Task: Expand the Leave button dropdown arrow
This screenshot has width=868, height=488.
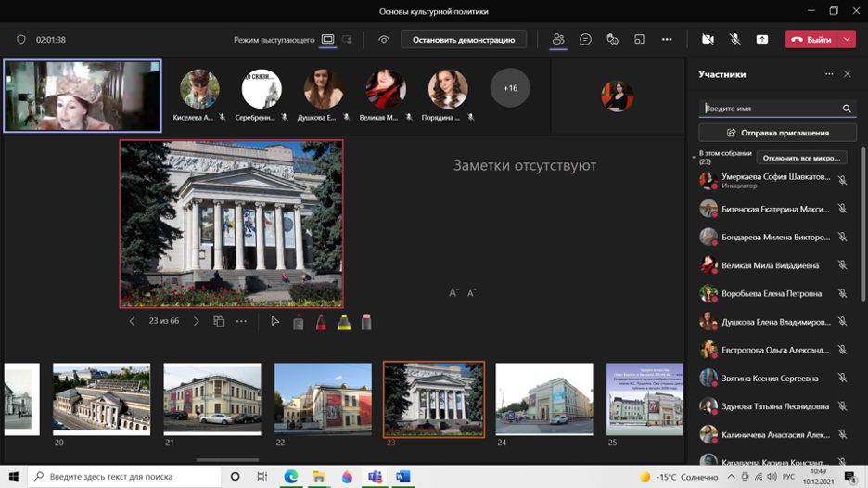Action: tap(848, 40)
